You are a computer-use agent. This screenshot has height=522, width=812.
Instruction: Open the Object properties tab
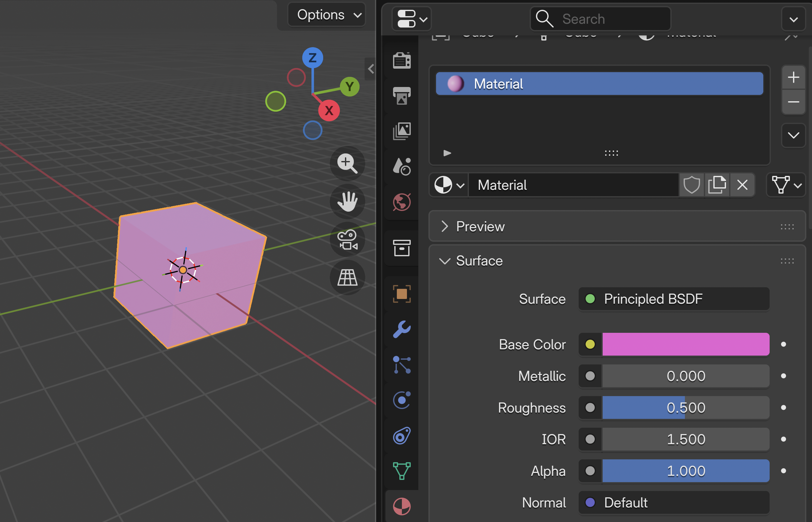pos(402,294)
